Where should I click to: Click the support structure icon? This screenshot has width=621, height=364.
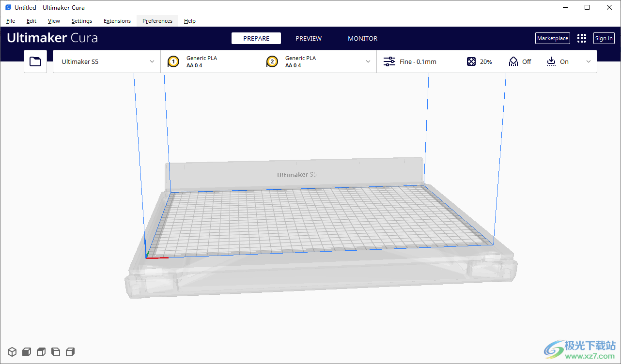click(x=513, y=61)
